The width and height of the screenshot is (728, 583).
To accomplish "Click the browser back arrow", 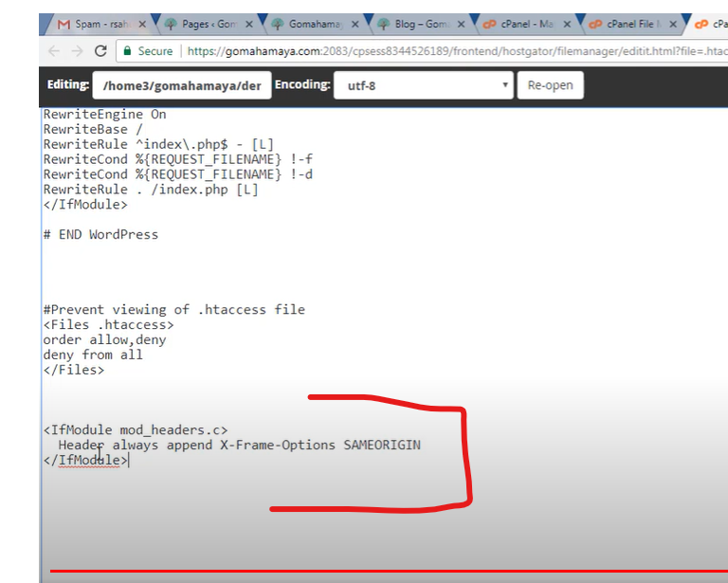I will [x=54, y=51].
